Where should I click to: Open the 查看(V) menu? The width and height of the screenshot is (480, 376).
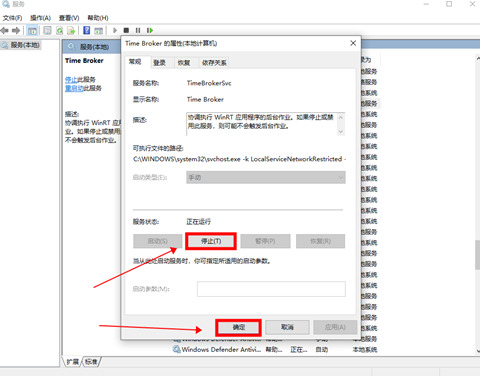[x=69, y=18]
